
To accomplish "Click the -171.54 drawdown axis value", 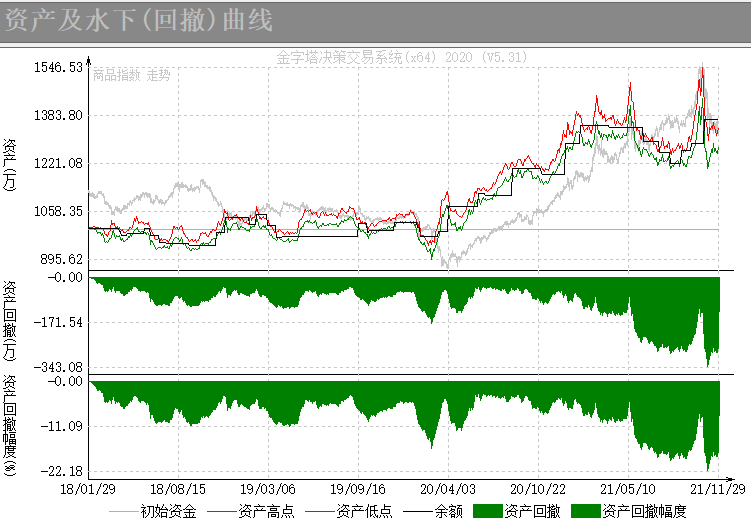I will [x=58, y=322].
